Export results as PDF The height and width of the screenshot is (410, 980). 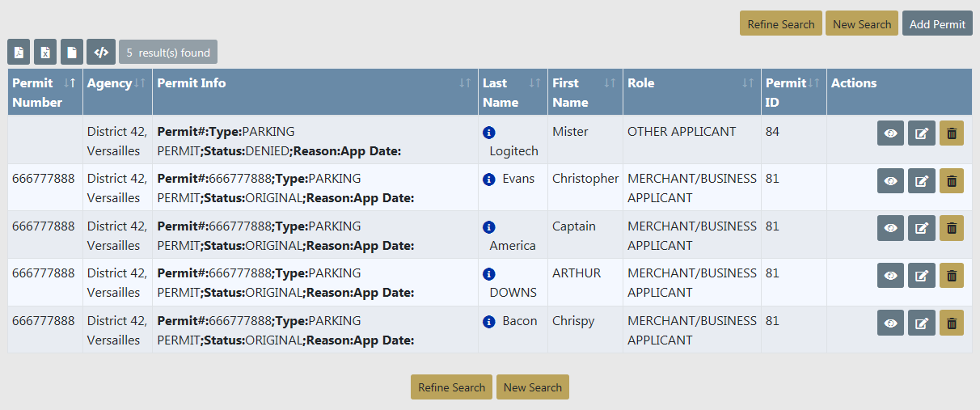[19, 53]
